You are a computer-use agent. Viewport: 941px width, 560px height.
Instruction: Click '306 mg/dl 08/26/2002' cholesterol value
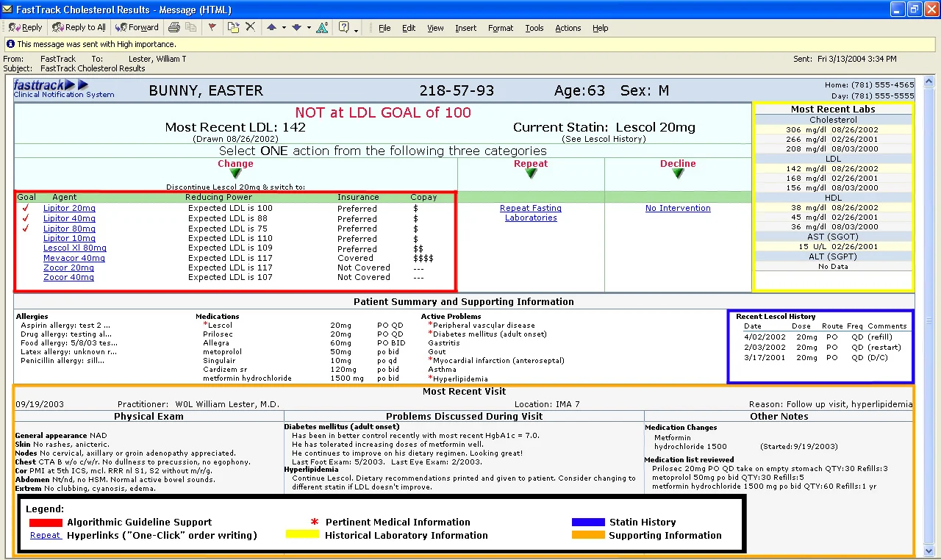832,129
